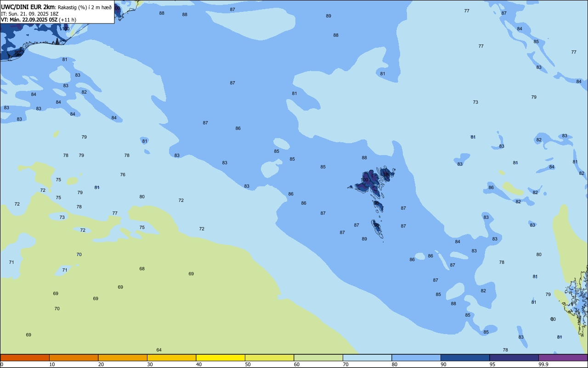
Task: Pick the 60–70 light green legend swatch
Action: tap(318, 357)
